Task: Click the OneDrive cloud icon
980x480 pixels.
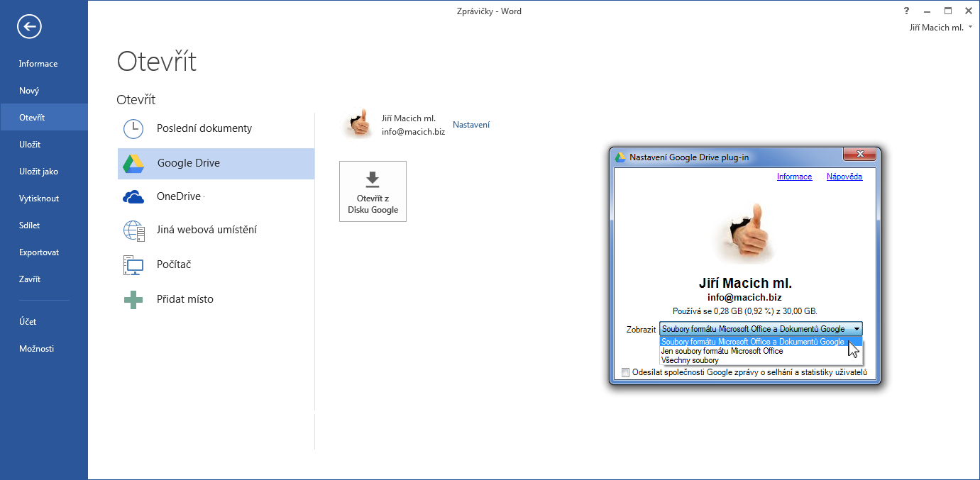Action: coord(133,197)
